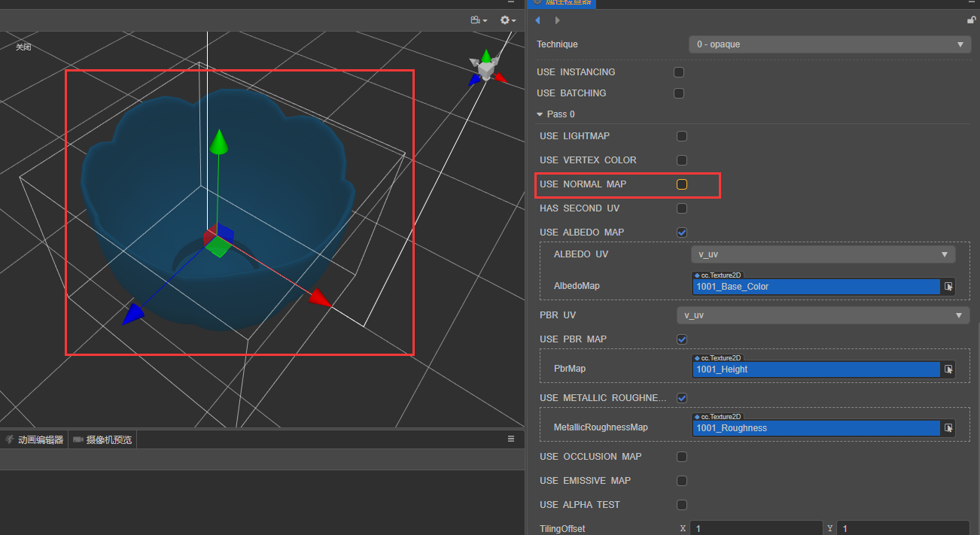Open the scene camera settings dropdown

[479, 20]
